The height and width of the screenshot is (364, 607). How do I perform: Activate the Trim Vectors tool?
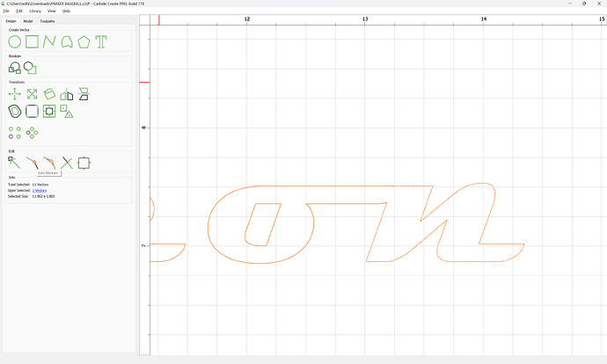tap(67, 163)
